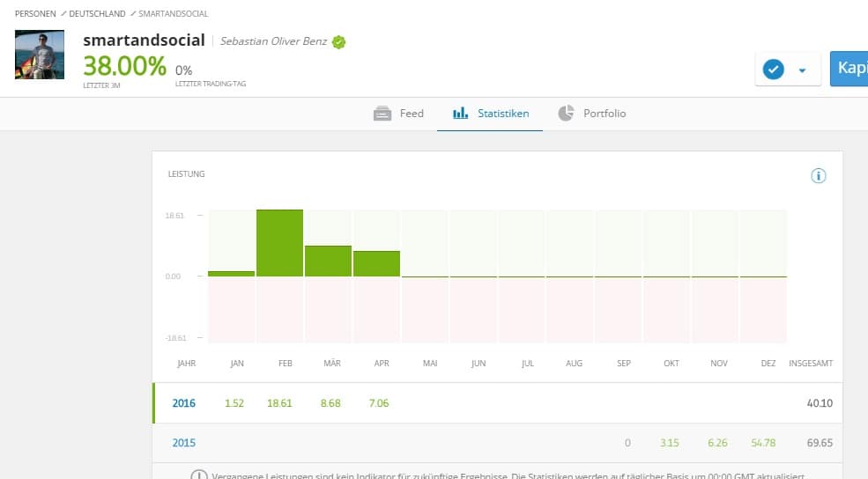Click the performance info icon

click(x=818, y=176)
